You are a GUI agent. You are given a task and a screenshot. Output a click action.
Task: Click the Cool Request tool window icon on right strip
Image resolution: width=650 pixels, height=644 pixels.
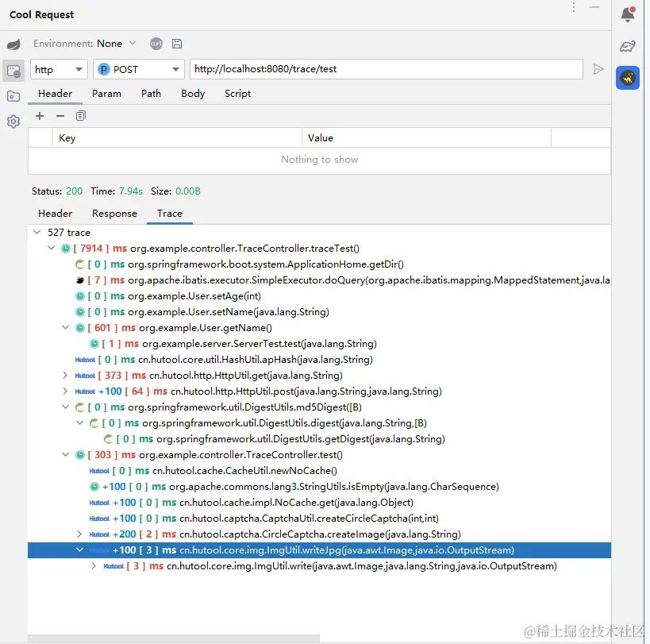pos(628,78)
